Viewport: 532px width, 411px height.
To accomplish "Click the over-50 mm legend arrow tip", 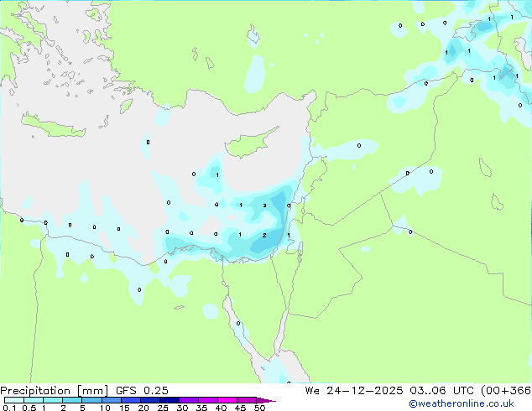I will pyautogui.click(x=266, y=400).
